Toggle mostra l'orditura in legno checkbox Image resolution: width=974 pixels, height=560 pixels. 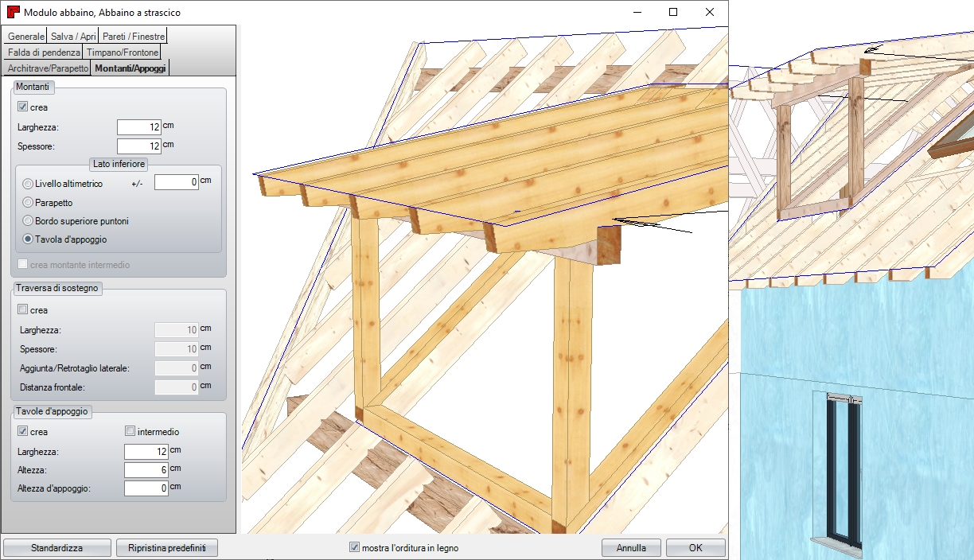[354, 548]
